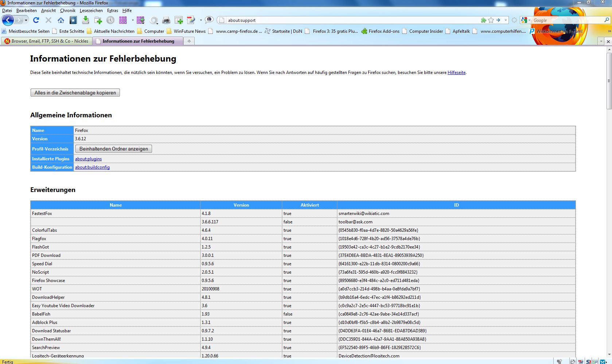Open the purple Speed Dial grid icon
Screen dimensions: 612x364
click(123, 20)
